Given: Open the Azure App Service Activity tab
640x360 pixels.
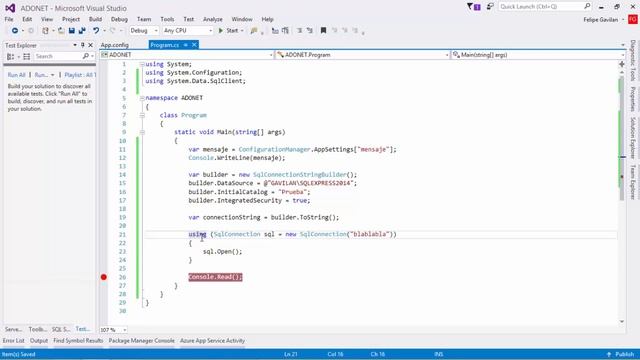Looking at the screenshot, I should coord(212,341).
